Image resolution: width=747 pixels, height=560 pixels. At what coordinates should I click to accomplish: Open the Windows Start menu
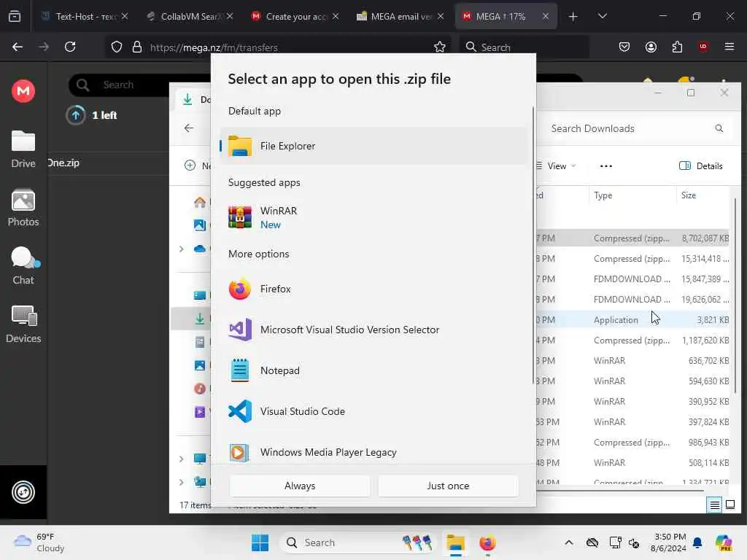point(260,542)
